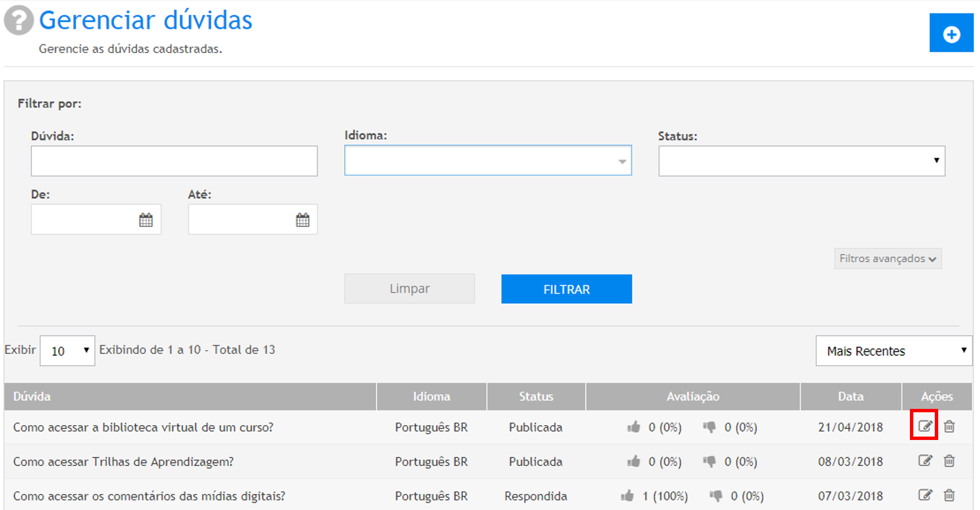Viewport: 980px width, 510px height.
Task: Open the Idioma dropdown
Action: (488, 161)
